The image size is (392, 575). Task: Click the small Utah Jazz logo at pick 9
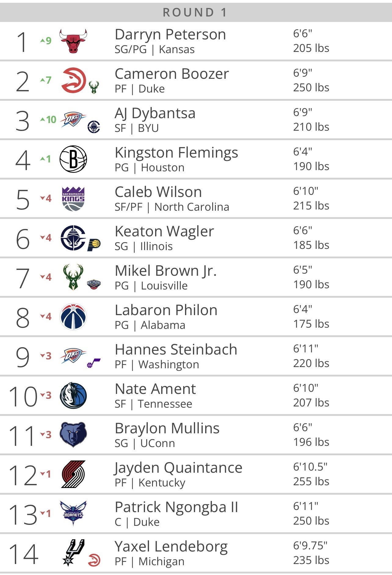pos(94,363)
